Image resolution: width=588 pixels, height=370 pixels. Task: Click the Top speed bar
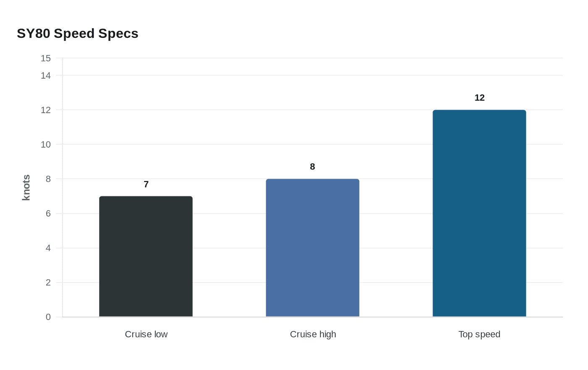[479, 214]
